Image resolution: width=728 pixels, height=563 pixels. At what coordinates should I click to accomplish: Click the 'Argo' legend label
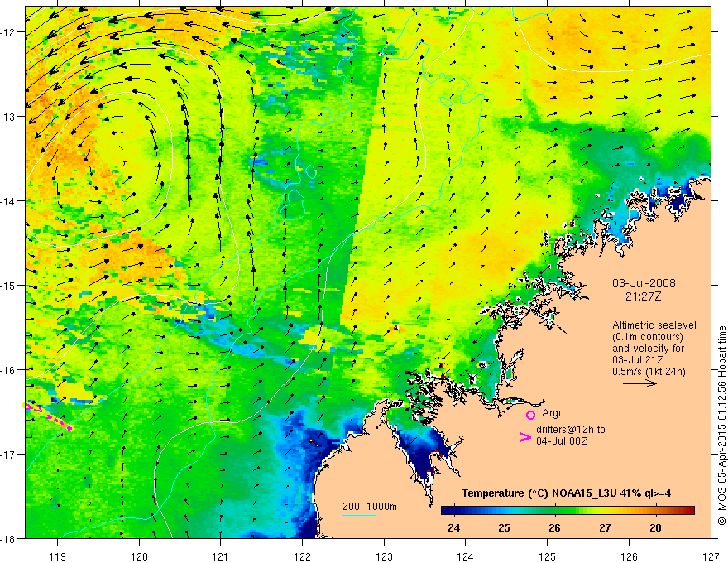pos(553,413)
